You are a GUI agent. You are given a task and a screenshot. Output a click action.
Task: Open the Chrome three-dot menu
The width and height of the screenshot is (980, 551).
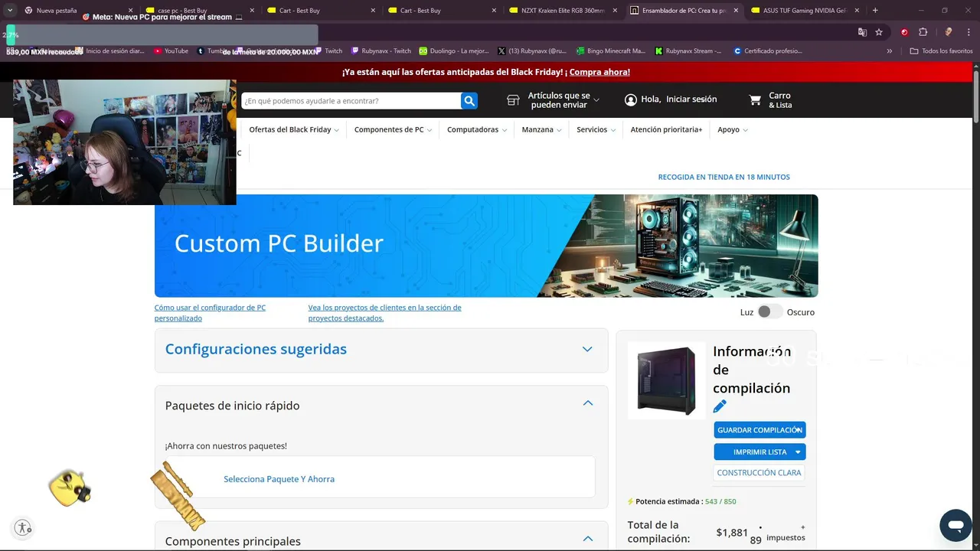(x=969, y=32)
